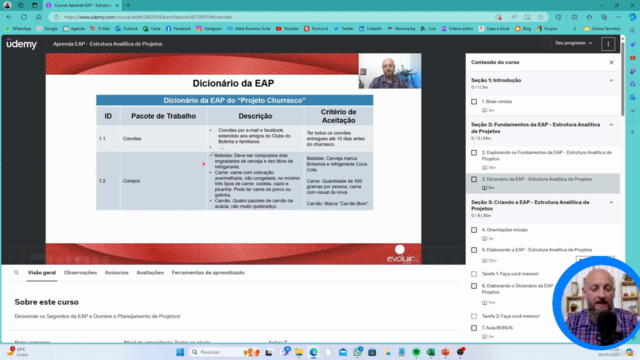Viewport: 640px width, 360px height.
Task: Open PowerPoint from the taskbar
Action: coord(445,352)
